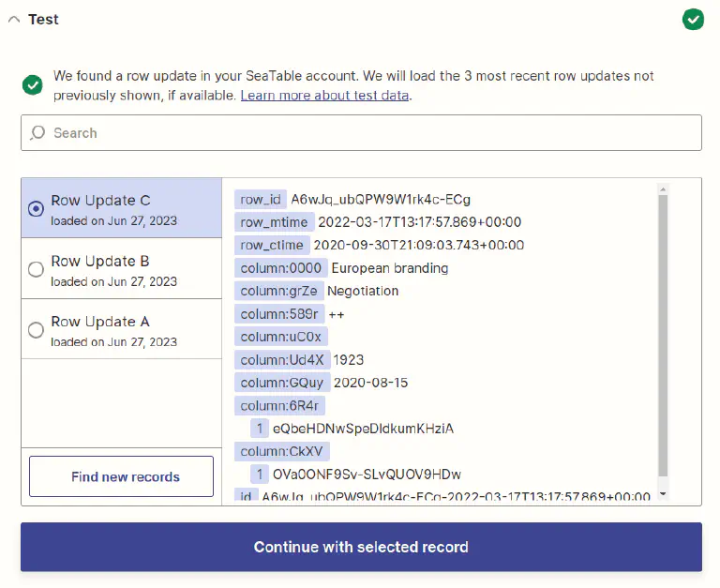Screen dimensions: 720x588
Task: Click the column:grZe Negotiation label
Action: point(279,291)
